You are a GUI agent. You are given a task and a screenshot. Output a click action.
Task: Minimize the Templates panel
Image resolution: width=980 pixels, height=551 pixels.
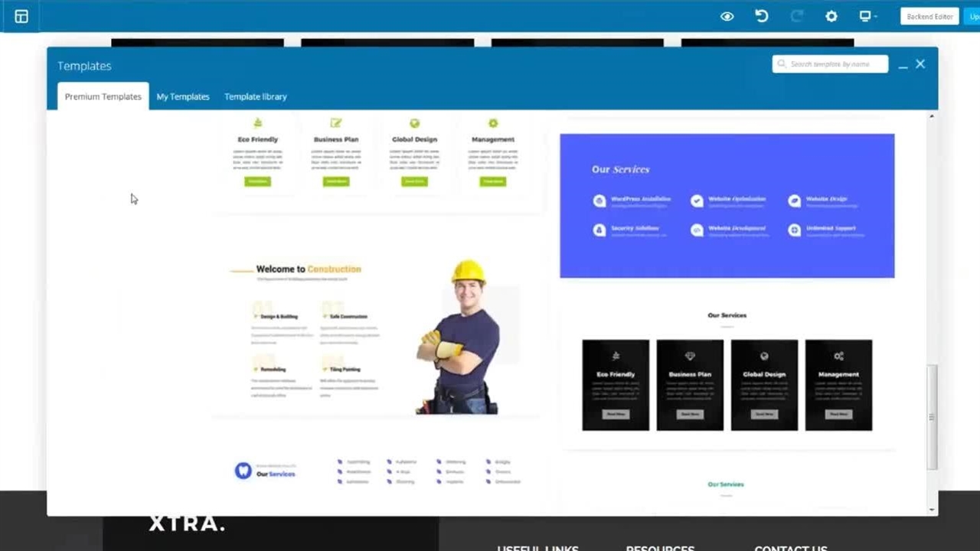[903, 66]
